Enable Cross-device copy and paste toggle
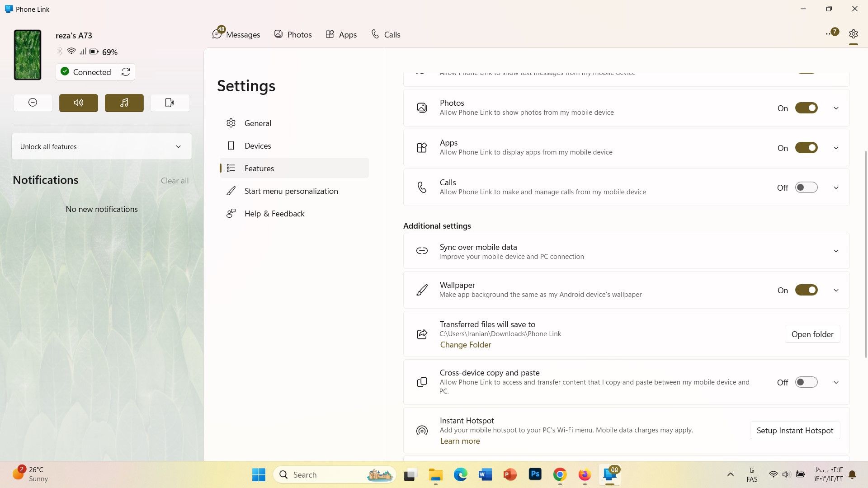 click(806, 382)
